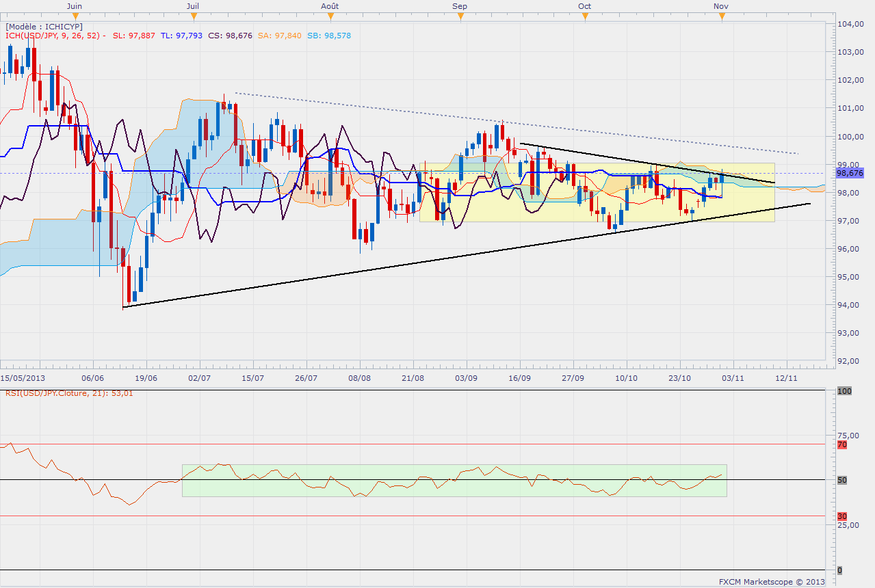
Task: Click the TL: 97,793 legend value
Action: pyautogui.click(x=183, y=36)
